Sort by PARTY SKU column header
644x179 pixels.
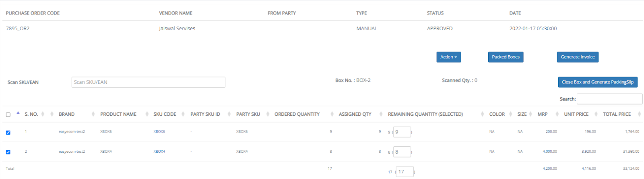(x=248, y=114)
